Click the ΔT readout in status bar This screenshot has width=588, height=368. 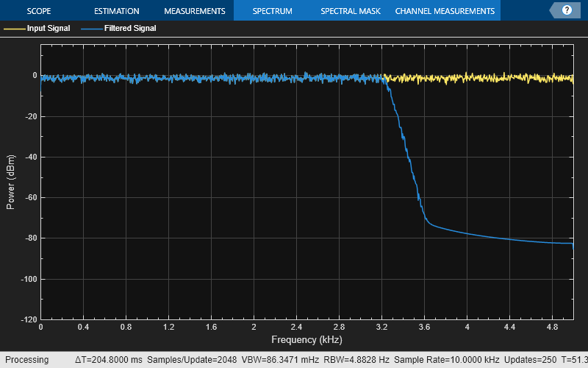(x=110, y=360)
